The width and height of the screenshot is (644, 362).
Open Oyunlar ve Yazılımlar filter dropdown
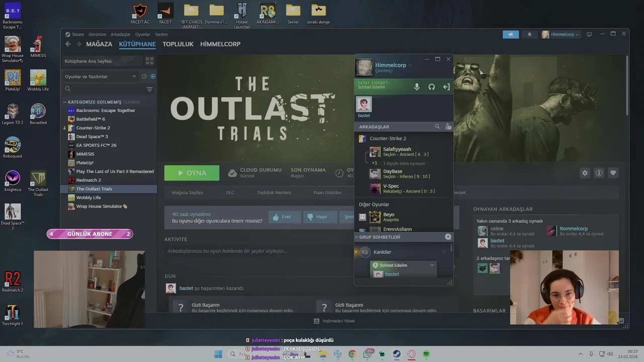(x=101, y=76)
